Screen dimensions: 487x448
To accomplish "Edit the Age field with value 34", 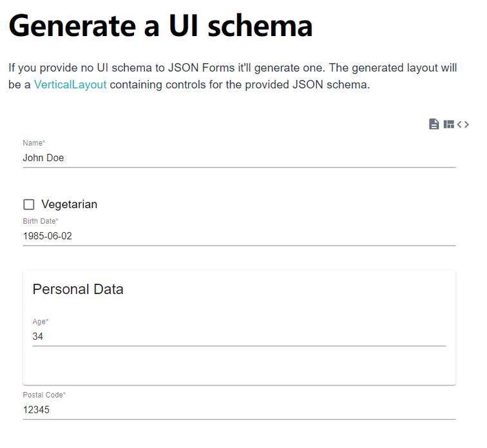I will (239, 336).
